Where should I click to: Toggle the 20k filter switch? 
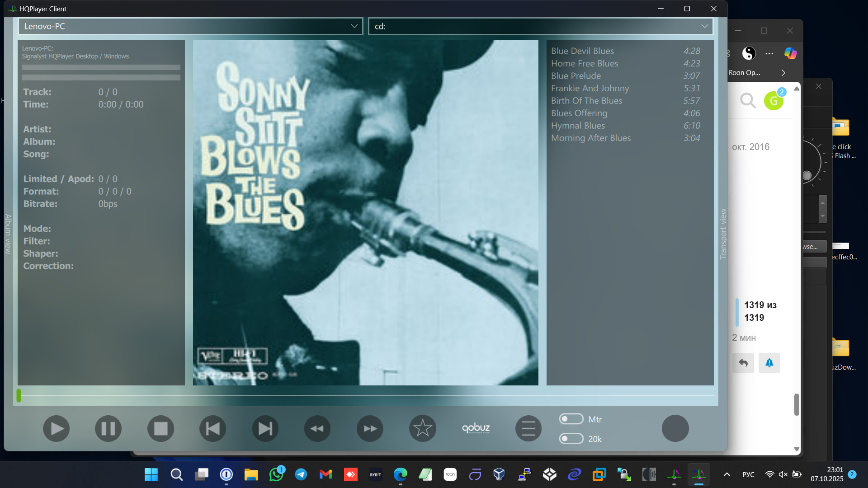tap(571, 439)
